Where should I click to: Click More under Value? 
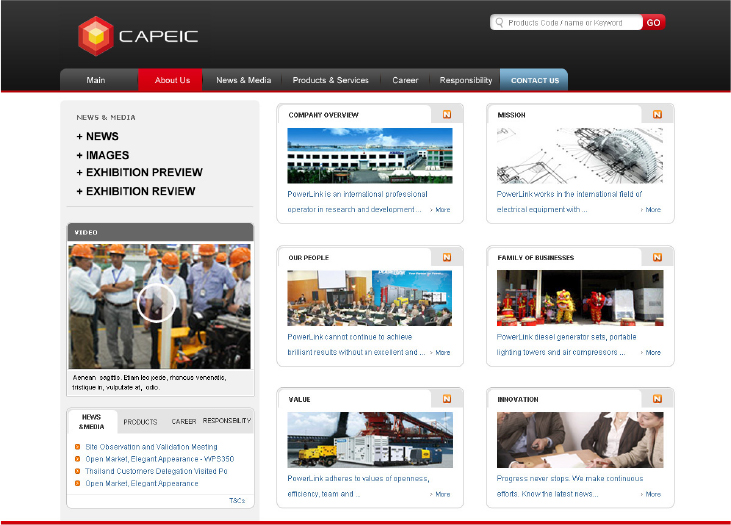coord(441,494)
